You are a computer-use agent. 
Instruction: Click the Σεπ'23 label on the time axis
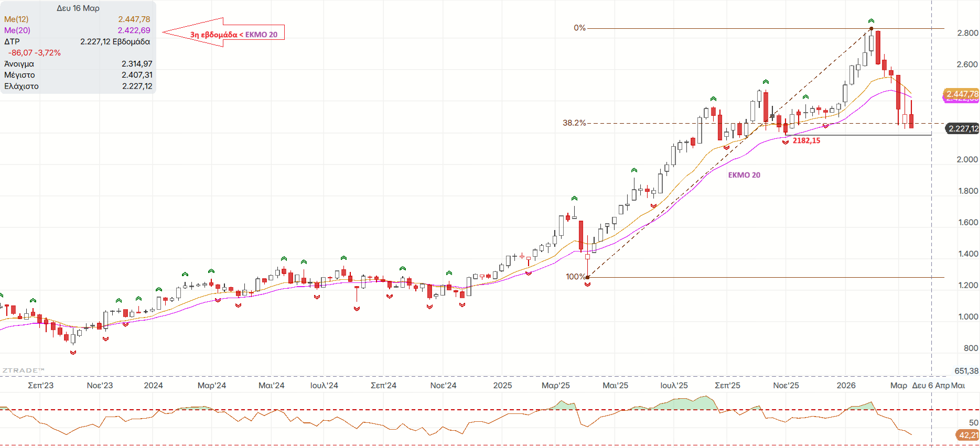point(40,386)
